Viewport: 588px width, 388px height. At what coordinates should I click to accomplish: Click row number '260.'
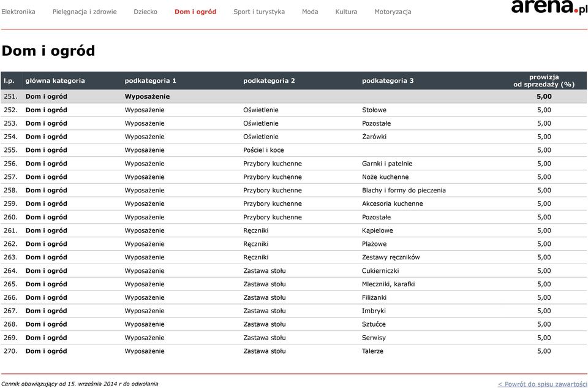tap(10, 217)
